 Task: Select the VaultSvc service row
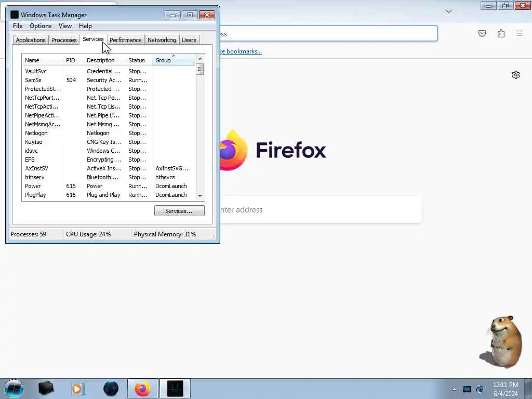pyautogui.click(x=109, y=71)
